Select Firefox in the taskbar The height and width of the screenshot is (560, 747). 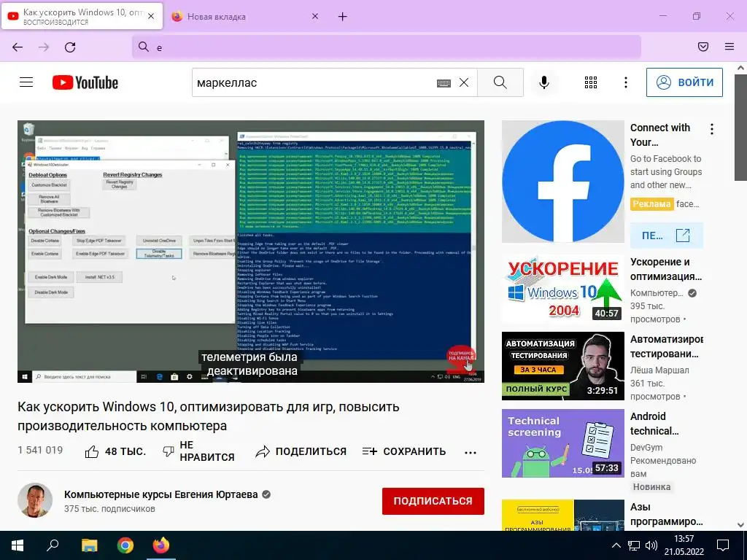coord(161,545)
